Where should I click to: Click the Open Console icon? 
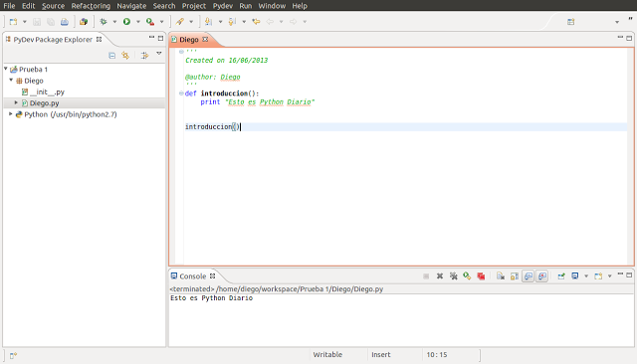coord(598,275)
